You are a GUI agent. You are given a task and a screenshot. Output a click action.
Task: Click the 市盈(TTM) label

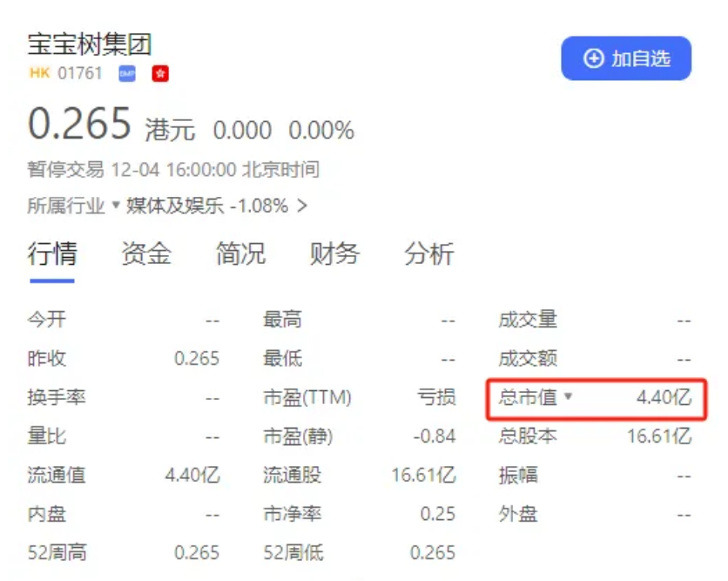[307, 398]
